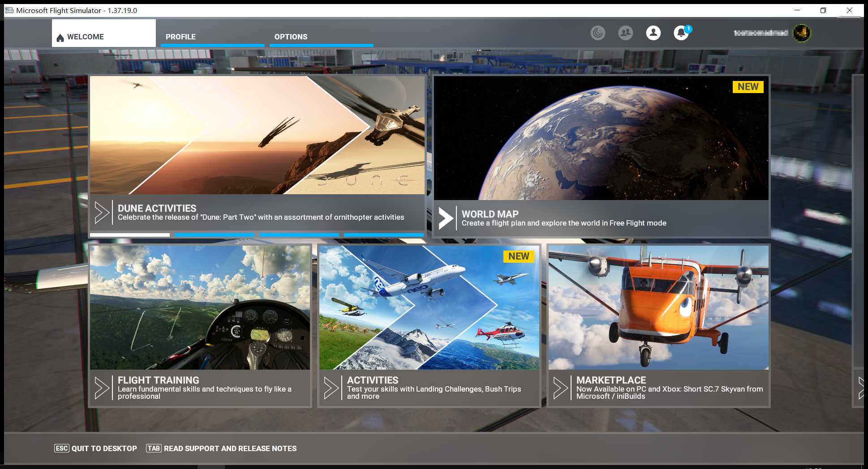The image size is (868, 469).
Task: Click the 'Test your skills' description
Action: (x=434, y=393)
